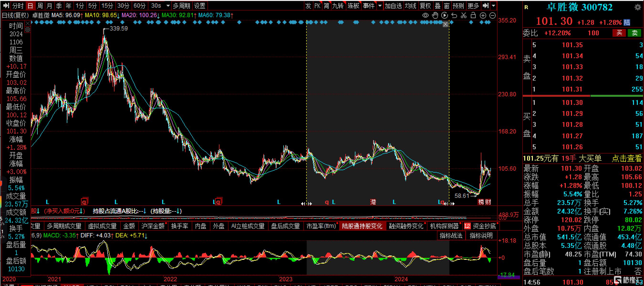
Task: Open the settings gear beside 卓胜微 300782
Action: click(638, 7)
